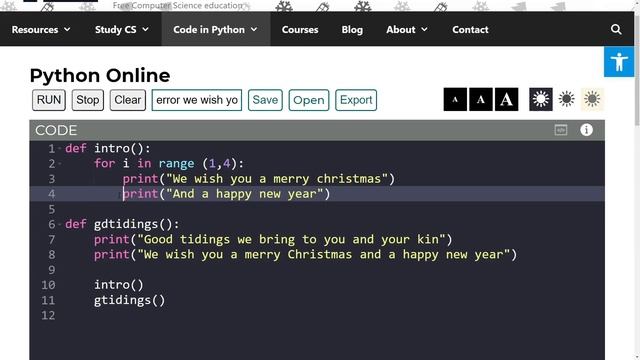The image size is (640, 360).
Task: Collapse the fold arrow at line 2
Action: point(60,164)
